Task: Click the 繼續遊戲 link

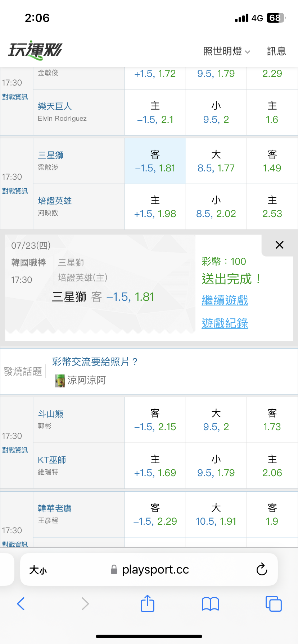Action: tap(225, 300)
